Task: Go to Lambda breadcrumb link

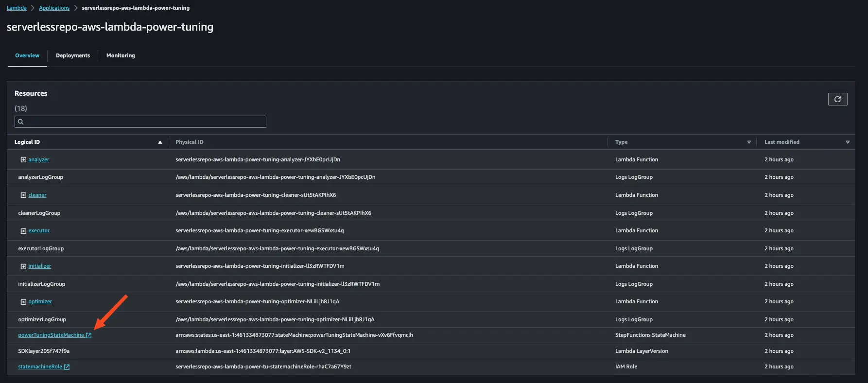Action: click(x=17, y=8)
